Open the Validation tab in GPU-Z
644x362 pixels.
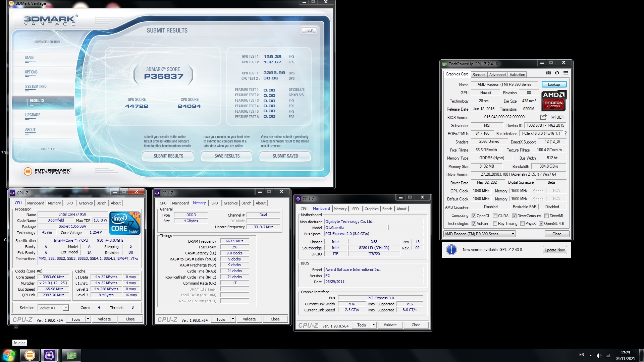[x=517, y=75]
